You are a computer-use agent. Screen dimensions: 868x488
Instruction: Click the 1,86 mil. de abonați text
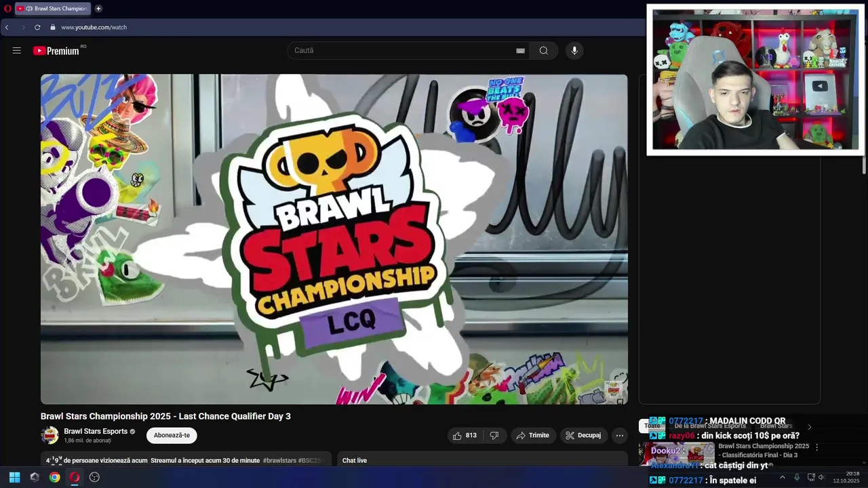(87, 441)
